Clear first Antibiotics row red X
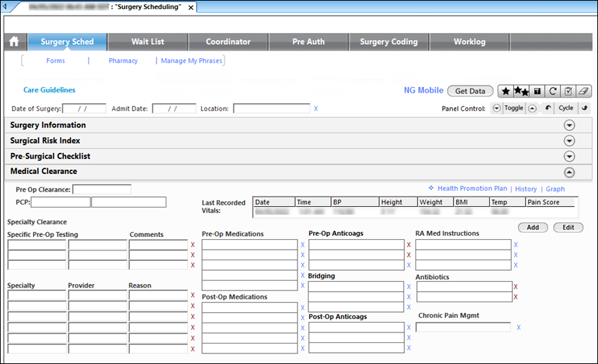The height and width of the screenshot is (364, 598). [516, 287]
